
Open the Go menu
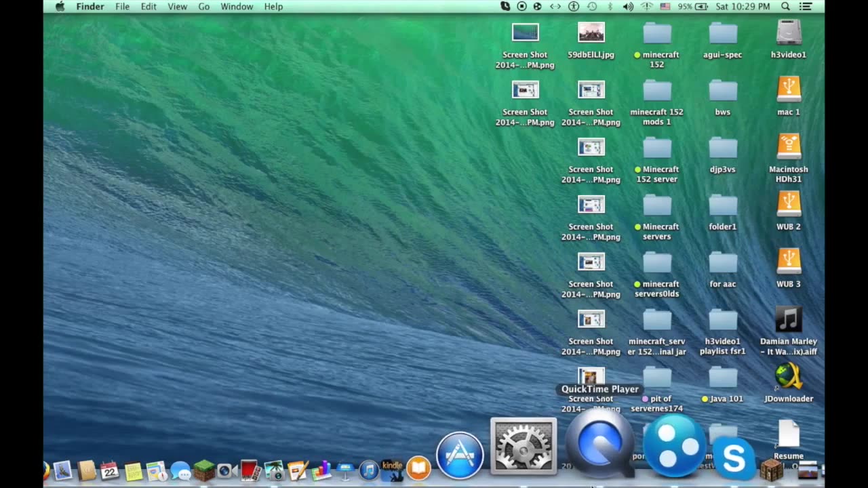(x=203, y=7)
